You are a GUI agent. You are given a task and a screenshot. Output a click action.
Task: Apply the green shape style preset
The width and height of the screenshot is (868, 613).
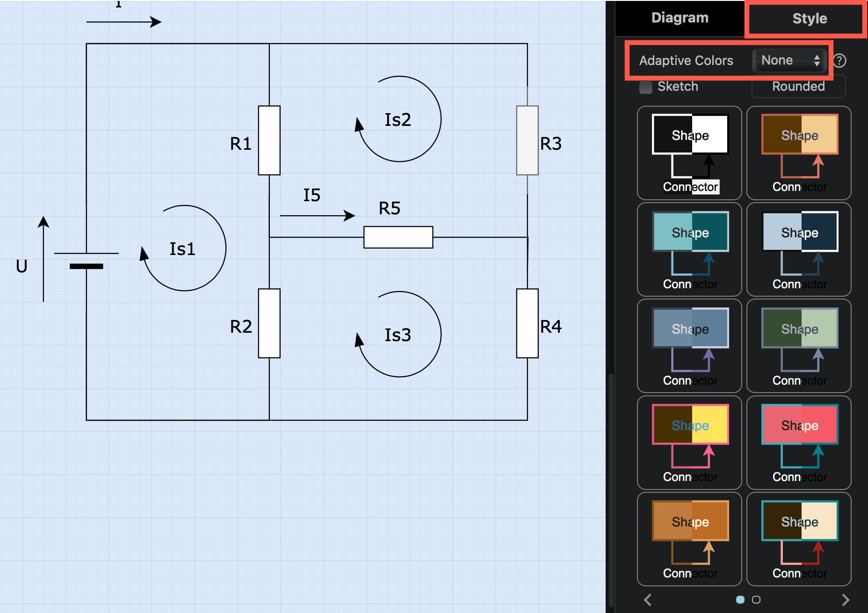point(799,346)
